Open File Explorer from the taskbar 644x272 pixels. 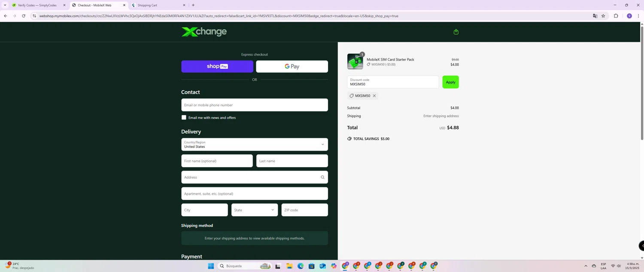tap(289, 266)
